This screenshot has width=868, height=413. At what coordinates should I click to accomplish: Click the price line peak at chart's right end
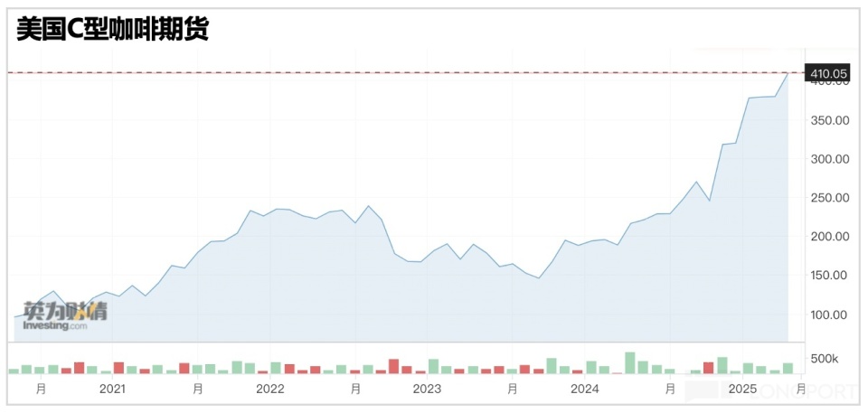788,73
